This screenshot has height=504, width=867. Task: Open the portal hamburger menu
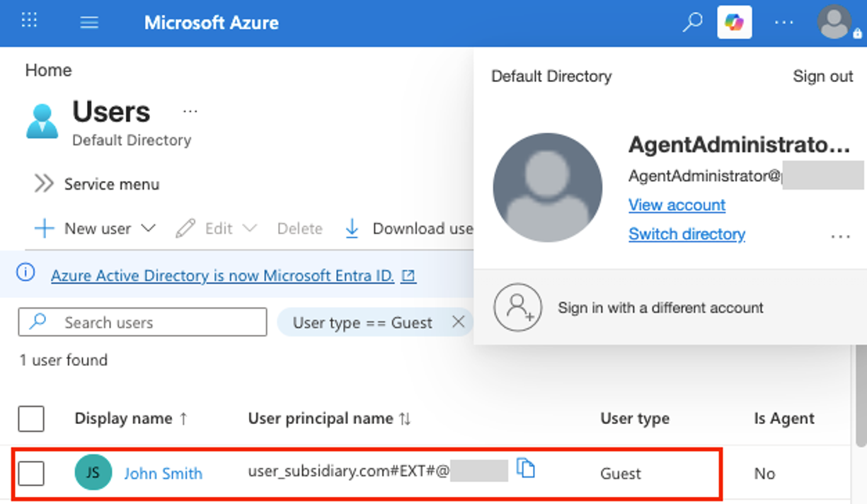(89, 22)
